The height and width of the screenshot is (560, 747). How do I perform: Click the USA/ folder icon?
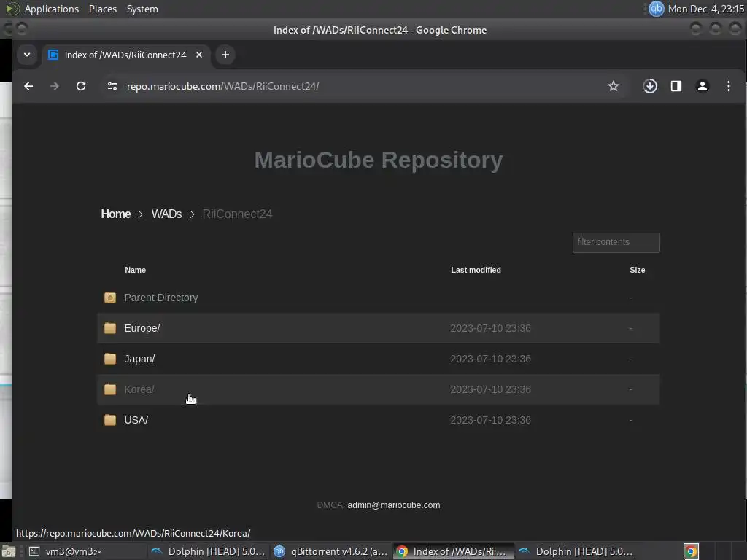(110, 419)
